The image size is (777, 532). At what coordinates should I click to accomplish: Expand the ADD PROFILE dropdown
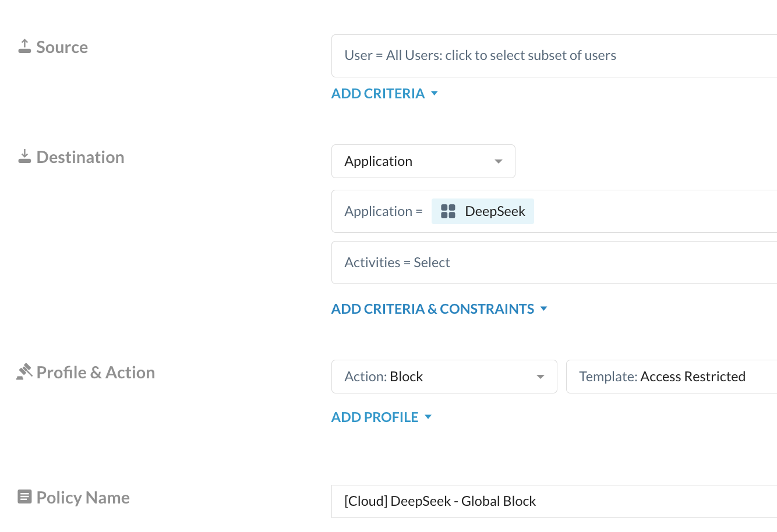point(382,417)
